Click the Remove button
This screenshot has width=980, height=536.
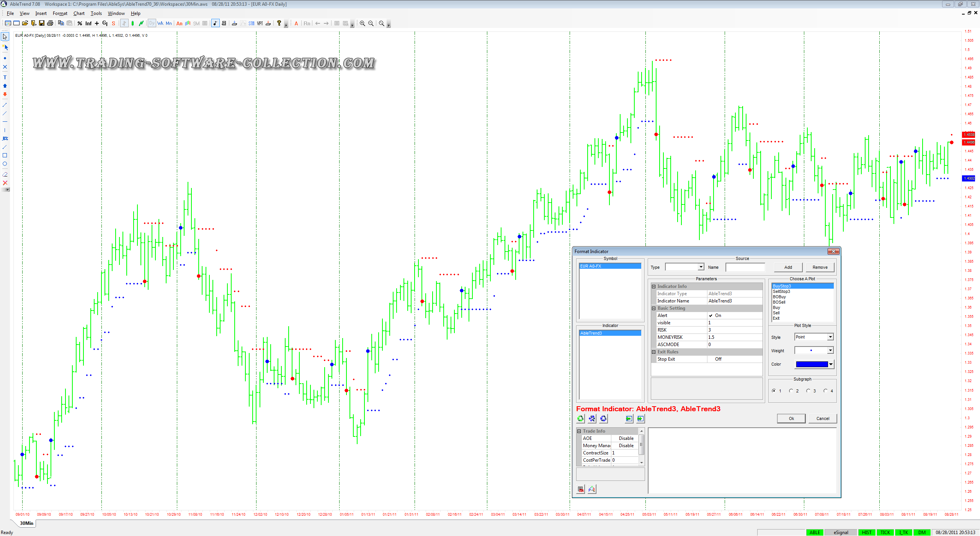click(x=820, y=267)
